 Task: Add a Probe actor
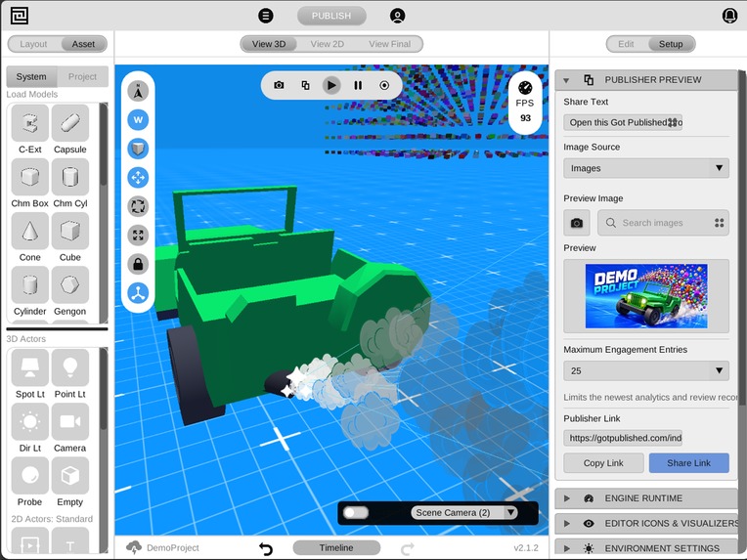click(x=30, y=475)
